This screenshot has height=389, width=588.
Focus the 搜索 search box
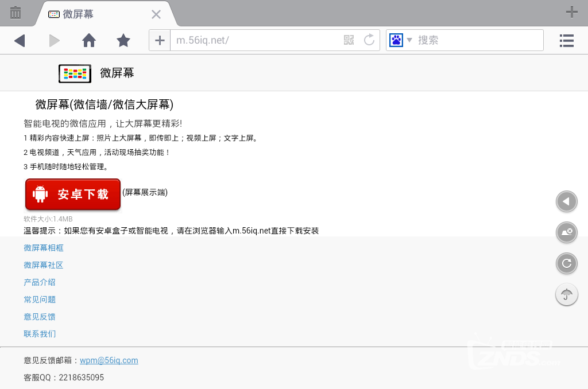point(477,40)
